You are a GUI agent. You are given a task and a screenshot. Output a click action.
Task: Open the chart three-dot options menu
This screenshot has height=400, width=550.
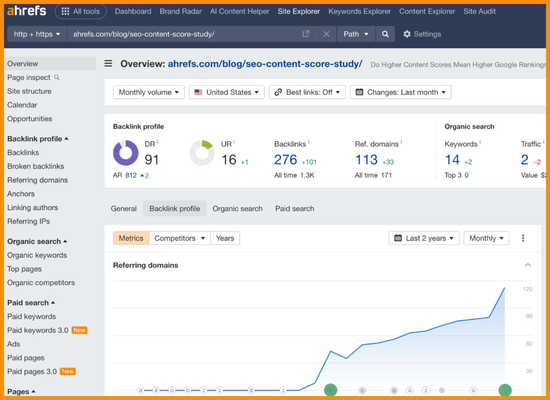[x=523, y=238]
